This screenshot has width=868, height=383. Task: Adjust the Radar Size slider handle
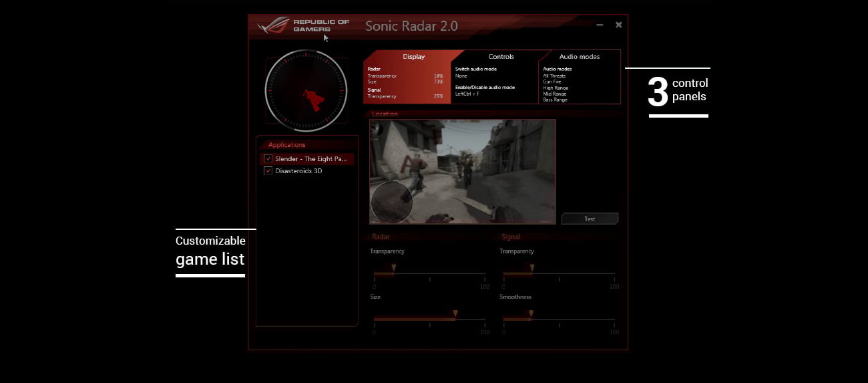[455, 313]
